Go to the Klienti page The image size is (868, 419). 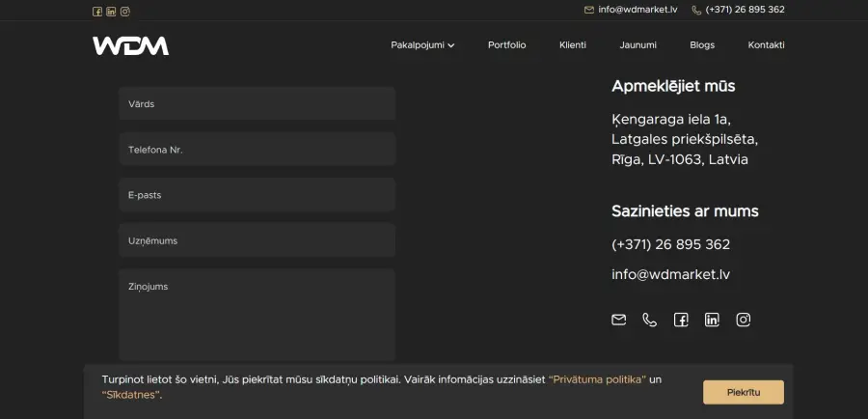click(x=572, y=45)
